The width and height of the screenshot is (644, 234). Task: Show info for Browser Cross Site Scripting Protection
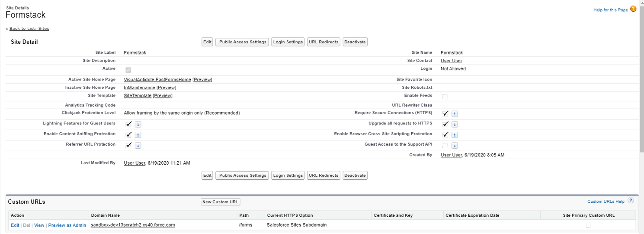tap(455, 135)
